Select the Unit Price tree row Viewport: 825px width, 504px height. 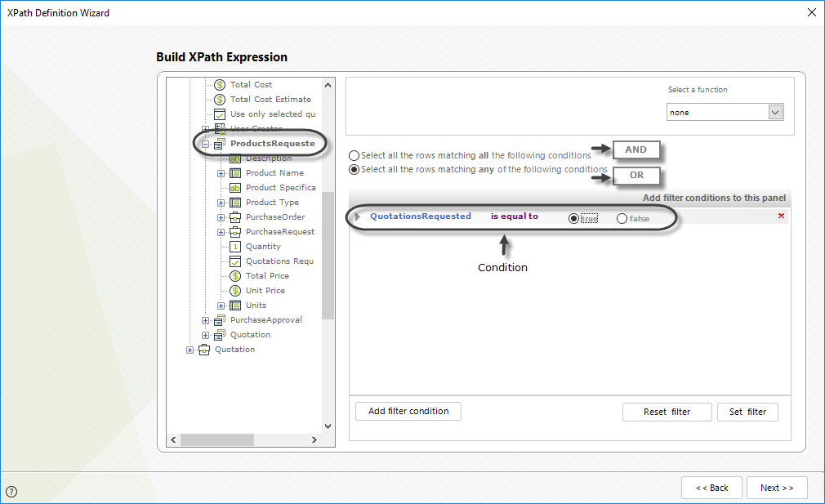point(265,291)
